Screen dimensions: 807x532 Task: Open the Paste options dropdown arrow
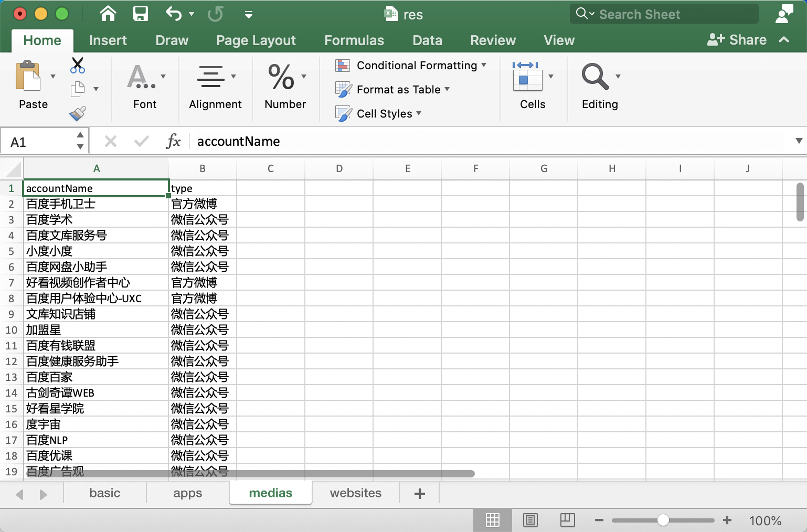53,77
